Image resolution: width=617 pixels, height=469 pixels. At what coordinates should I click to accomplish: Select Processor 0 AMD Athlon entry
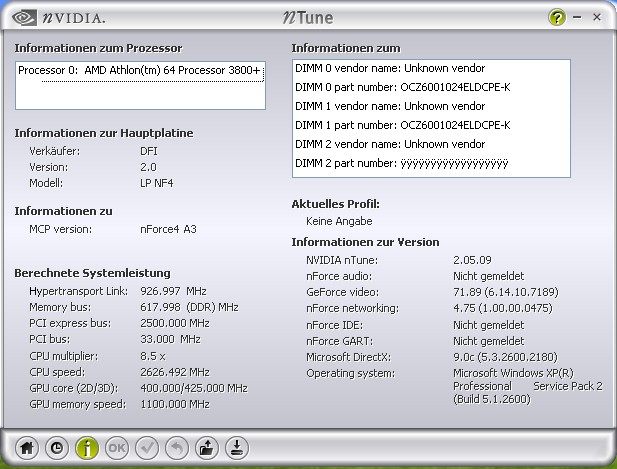[x=140, y=70]
